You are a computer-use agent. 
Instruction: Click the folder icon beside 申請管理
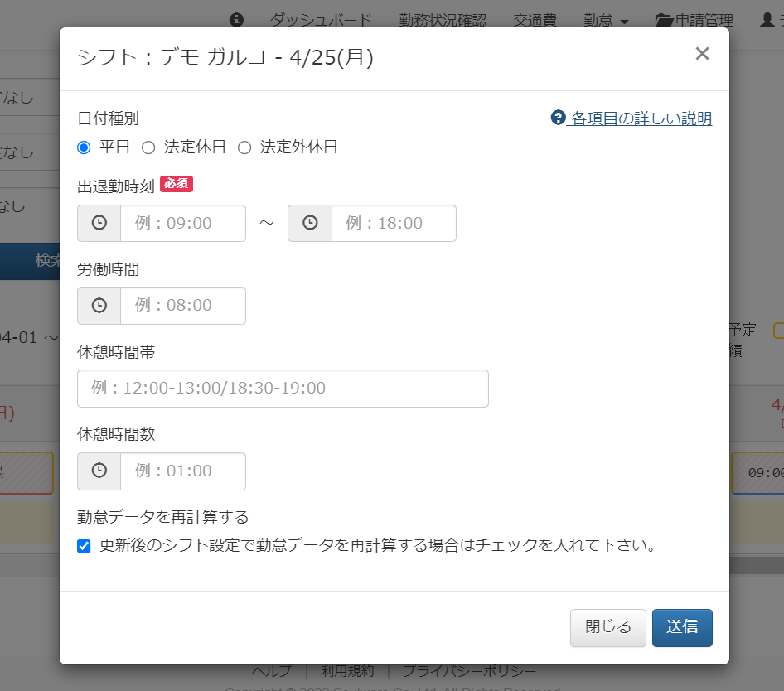664,21
